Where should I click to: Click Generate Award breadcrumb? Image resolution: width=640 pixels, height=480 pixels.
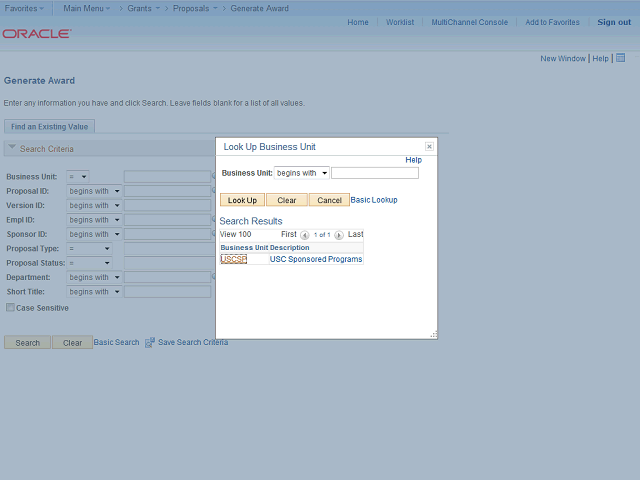(260, 8)
